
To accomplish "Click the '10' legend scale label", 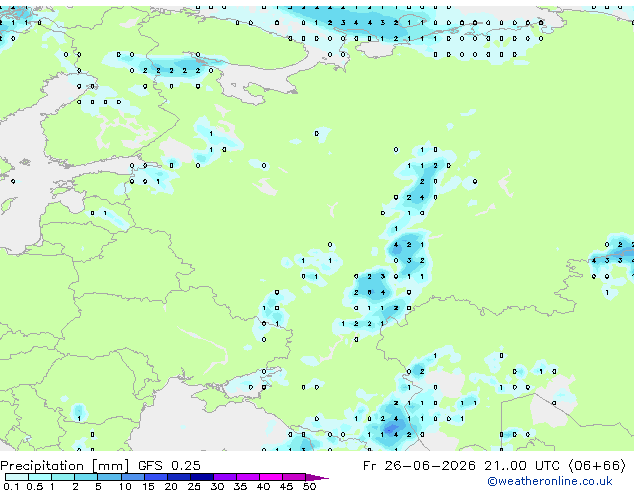I will point(125,486).
